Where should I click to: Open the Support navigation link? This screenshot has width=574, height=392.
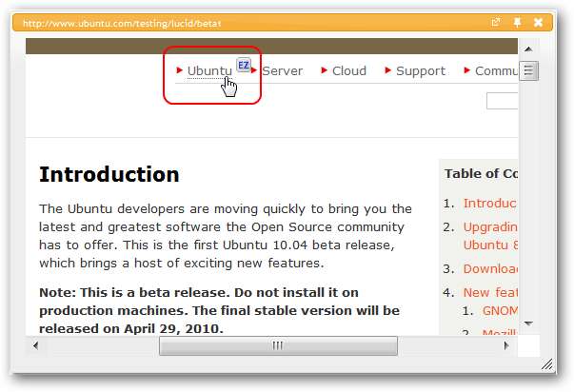click(x=421, y=70)
